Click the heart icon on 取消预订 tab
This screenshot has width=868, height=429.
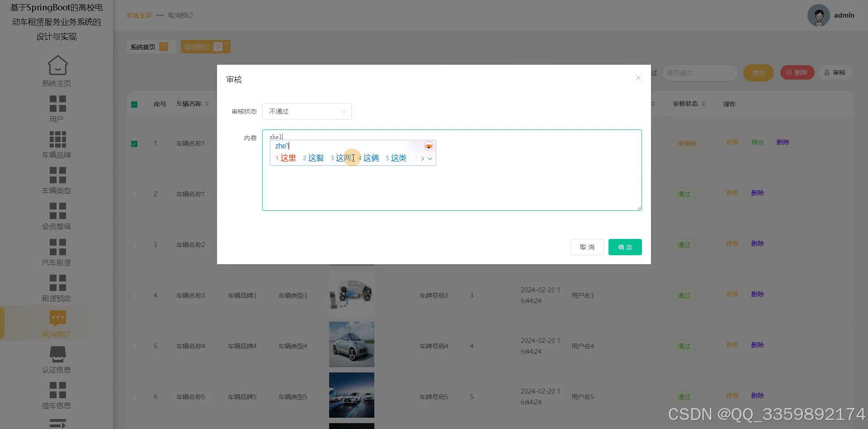pyautogui.click(x=218, y=47)
